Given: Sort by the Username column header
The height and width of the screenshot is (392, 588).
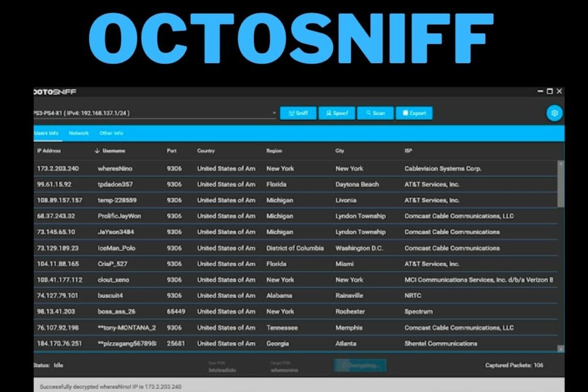Looking at the screenshot, I should (x=114, y=150).
